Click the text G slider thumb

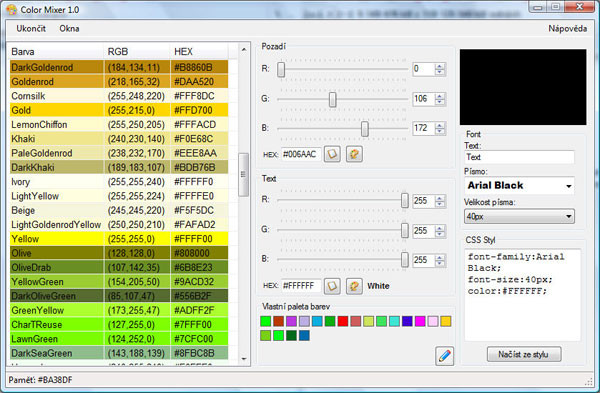pyautogui.click(x=405, y=230)
